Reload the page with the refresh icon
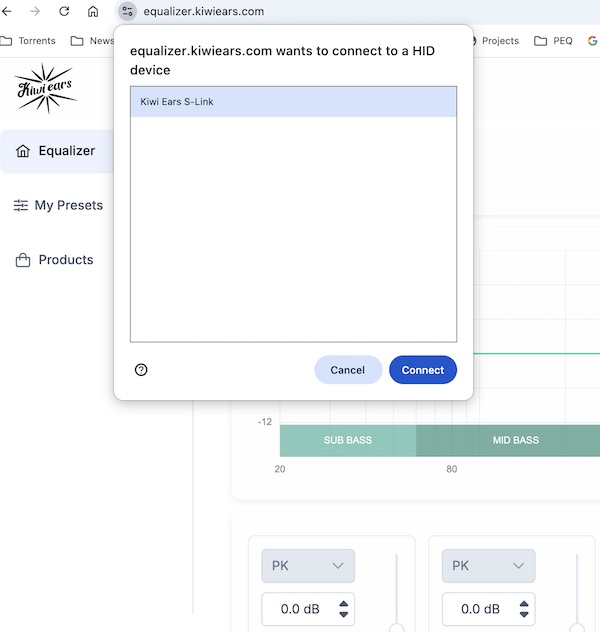The width and height of the screenshot is (600, 632). [x=64, y=11]
